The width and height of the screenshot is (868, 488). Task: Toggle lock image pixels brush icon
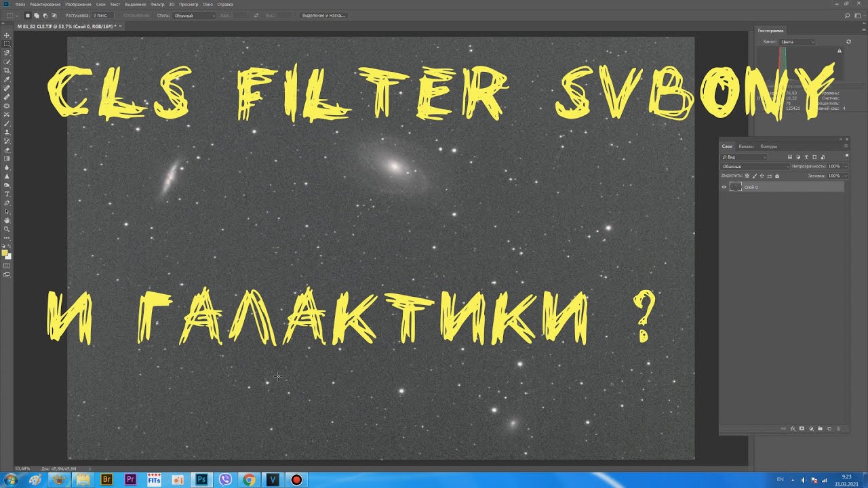[x=755, y=176]
